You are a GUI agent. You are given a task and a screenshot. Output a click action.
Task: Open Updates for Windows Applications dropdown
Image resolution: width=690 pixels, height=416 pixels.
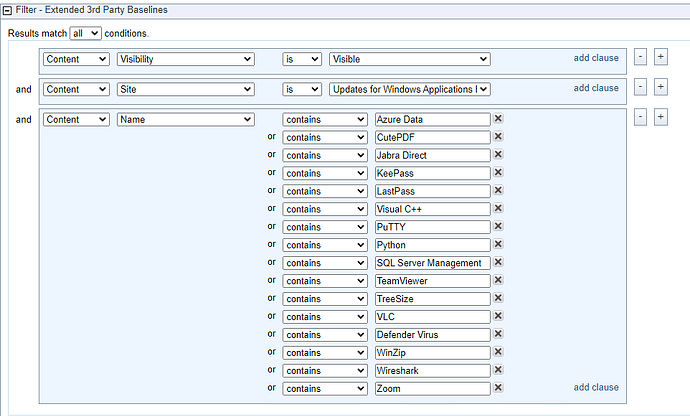[x=410, y=89]
